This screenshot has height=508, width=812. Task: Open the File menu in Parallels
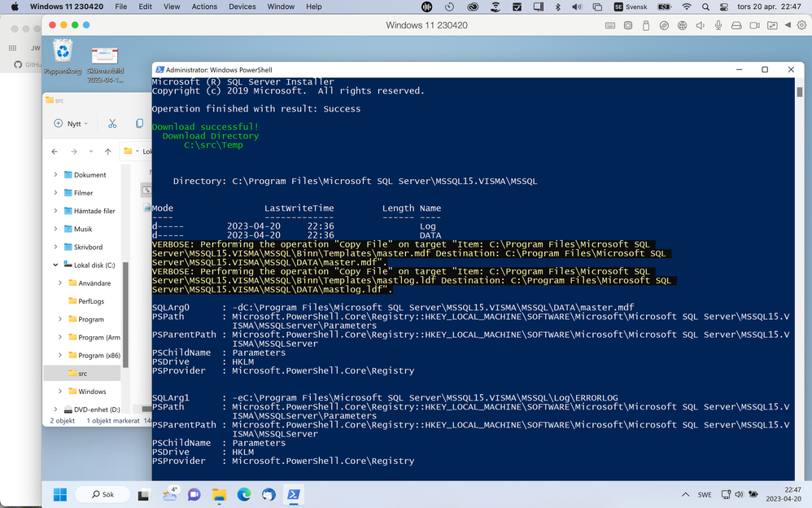pyautogui.click(x=120, y=7)
